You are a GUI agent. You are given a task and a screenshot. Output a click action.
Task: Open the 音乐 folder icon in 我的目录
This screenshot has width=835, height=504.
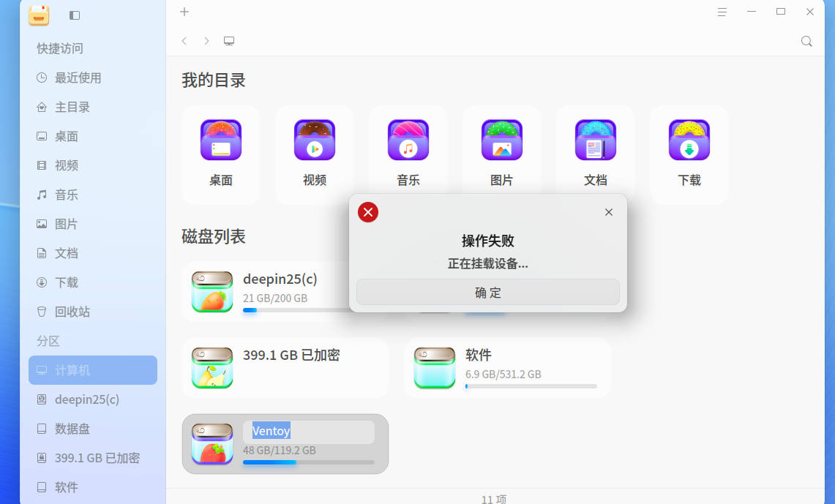coord(408,140)
